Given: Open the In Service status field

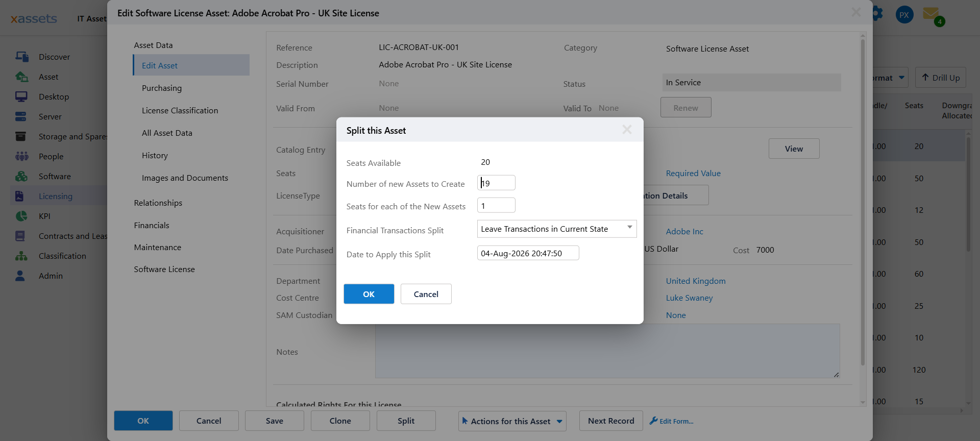Looking at the screenshot, I should 751,83.
